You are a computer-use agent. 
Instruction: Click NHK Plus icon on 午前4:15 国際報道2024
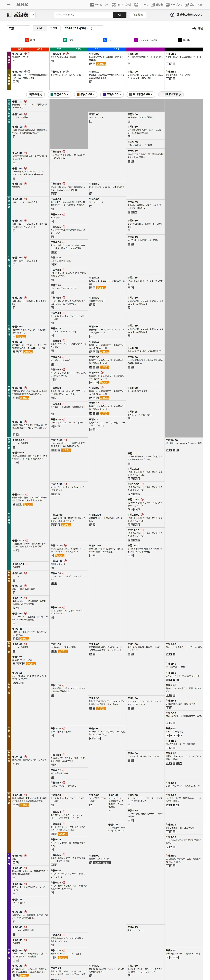tap(26, 102)
